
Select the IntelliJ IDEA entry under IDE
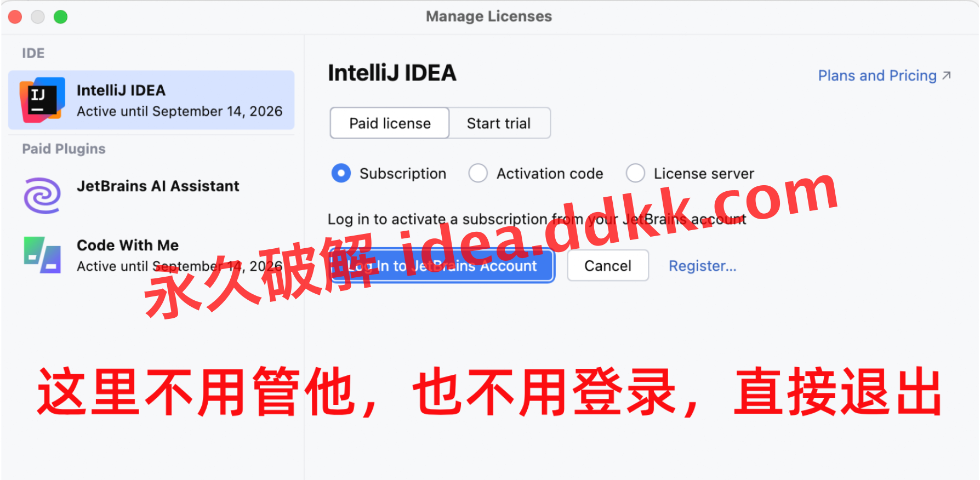(x=151, y=100)
